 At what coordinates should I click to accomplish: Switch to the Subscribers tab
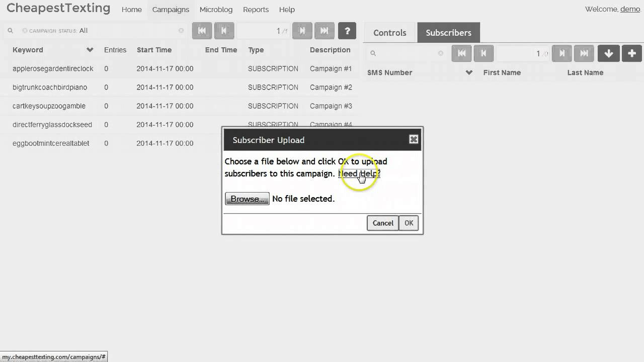(448, 33)
